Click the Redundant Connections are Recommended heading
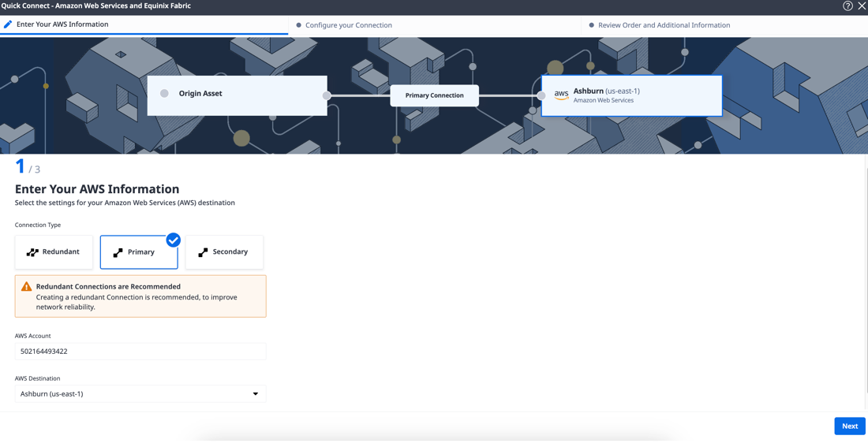 pos(109,286)
